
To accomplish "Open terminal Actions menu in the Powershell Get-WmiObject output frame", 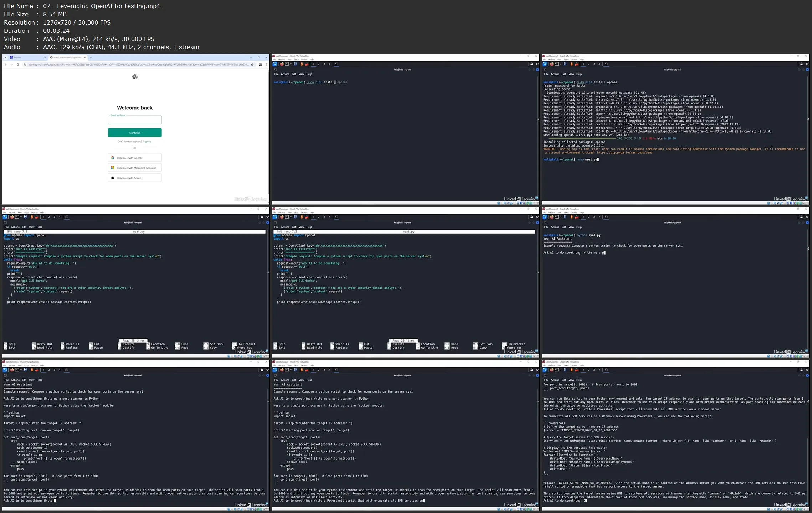I will [x=555, y=380].
